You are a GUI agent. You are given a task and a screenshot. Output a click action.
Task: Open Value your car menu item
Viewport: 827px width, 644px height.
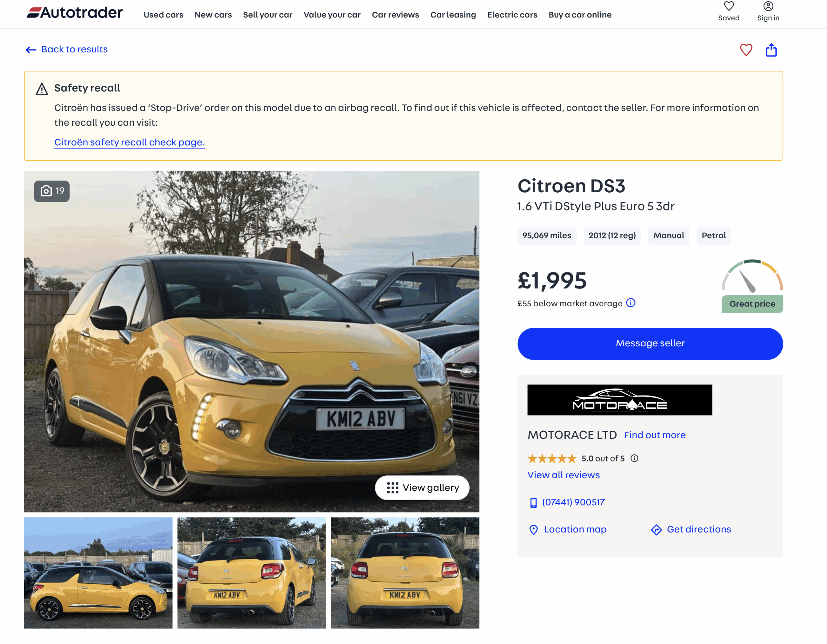(332, 15)
